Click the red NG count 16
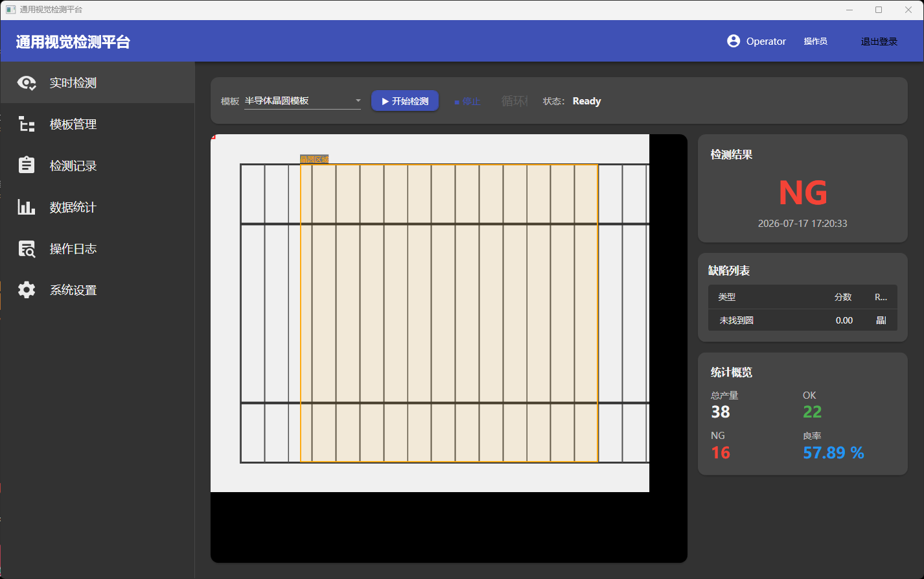The height and width of the screenshot is (579, 924). pyautogui.click(x=721, y=453)
